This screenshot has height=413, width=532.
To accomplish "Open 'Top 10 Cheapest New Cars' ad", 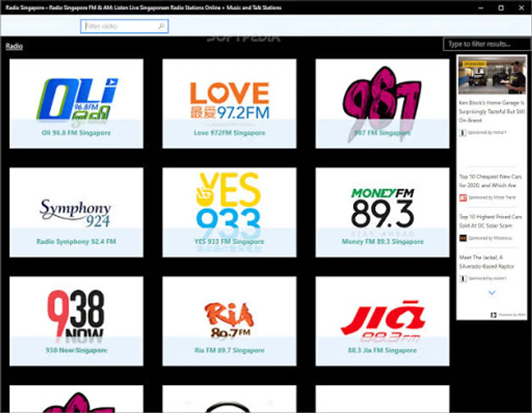I will pos(490,181).
